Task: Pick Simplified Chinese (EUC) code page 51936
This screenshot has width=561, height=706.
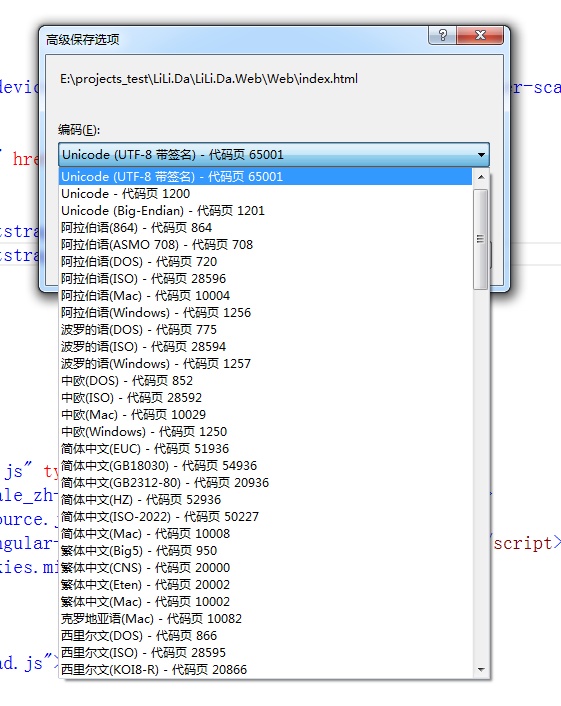Action: pyautogui.click(x=266, y=449)
